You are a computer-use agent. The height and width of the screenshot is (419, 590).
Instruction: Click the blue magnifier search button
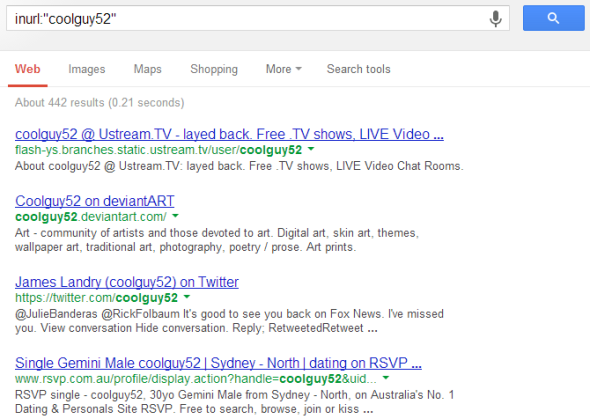[x=554, y=18]
